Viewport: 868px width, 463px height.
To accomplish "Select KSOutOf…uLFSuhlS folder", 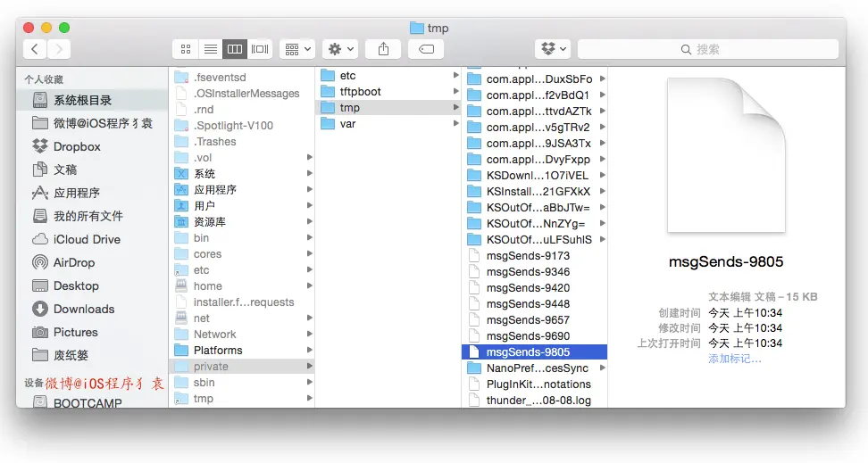I will point(534,239).
